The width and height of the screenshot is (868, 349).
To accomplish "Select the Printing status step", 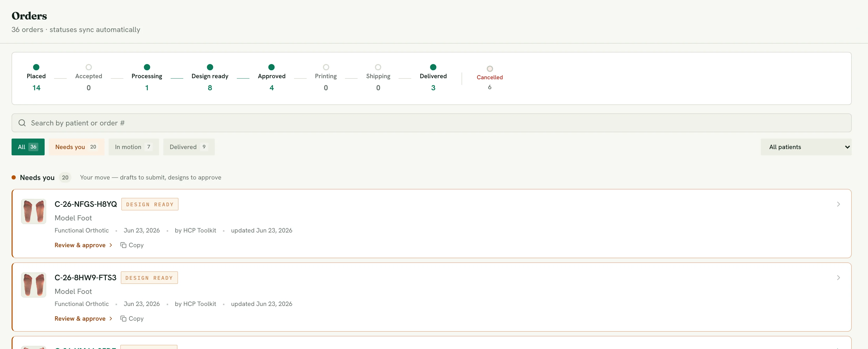I will (326, 77).
